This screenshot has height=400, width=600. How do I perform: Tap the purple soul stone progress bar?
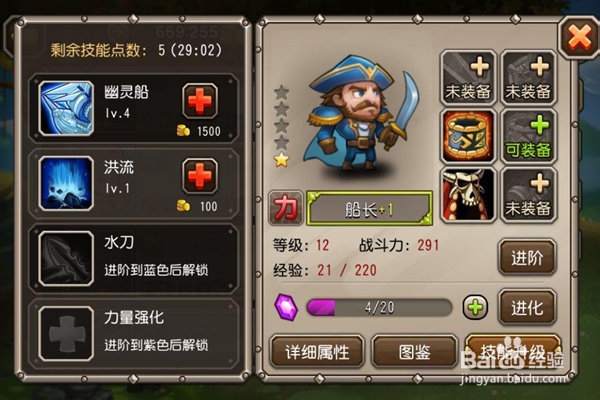379,307
